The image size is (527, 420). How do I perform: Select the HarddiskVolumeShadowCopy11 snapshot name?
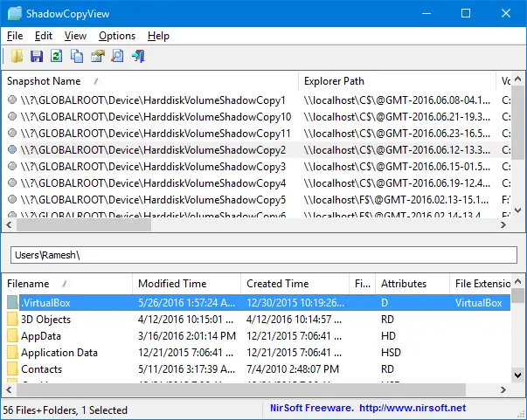pyautogui.click(x=156, y=134)
